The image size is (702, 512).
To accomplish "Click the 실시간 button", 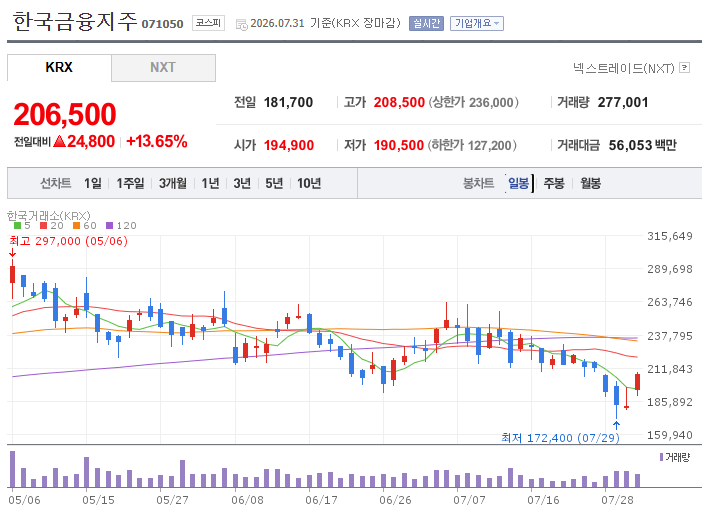I will [x=426, y=23].
